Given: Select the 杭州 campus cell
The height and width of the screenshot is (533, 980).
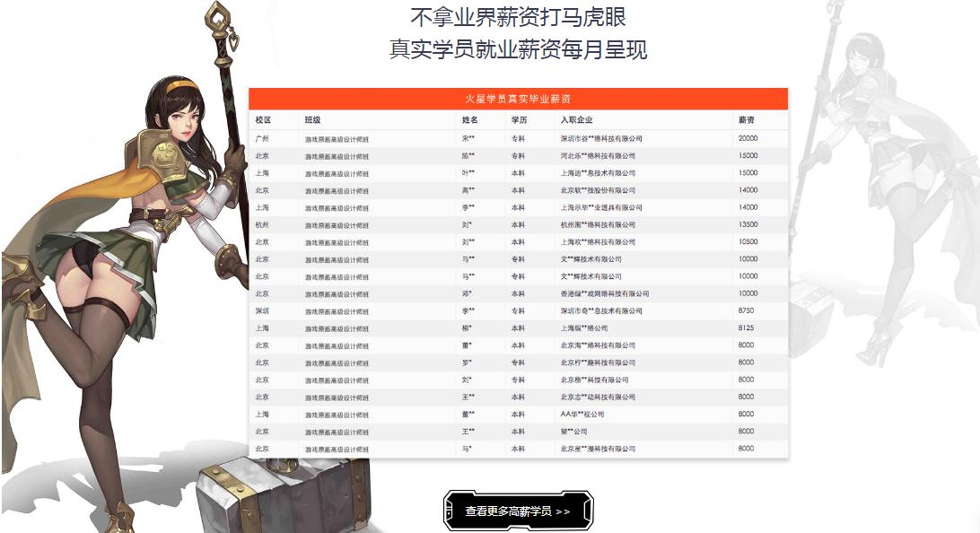Looking at the screenshot, I should (x=262, y=225).
